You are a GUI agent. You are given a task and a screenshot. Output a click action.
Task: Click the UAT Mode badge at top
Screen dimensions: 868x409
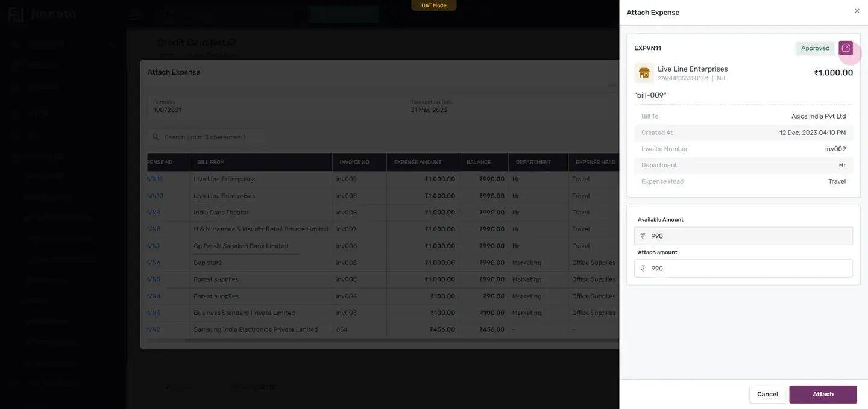[x=434, y=5]
